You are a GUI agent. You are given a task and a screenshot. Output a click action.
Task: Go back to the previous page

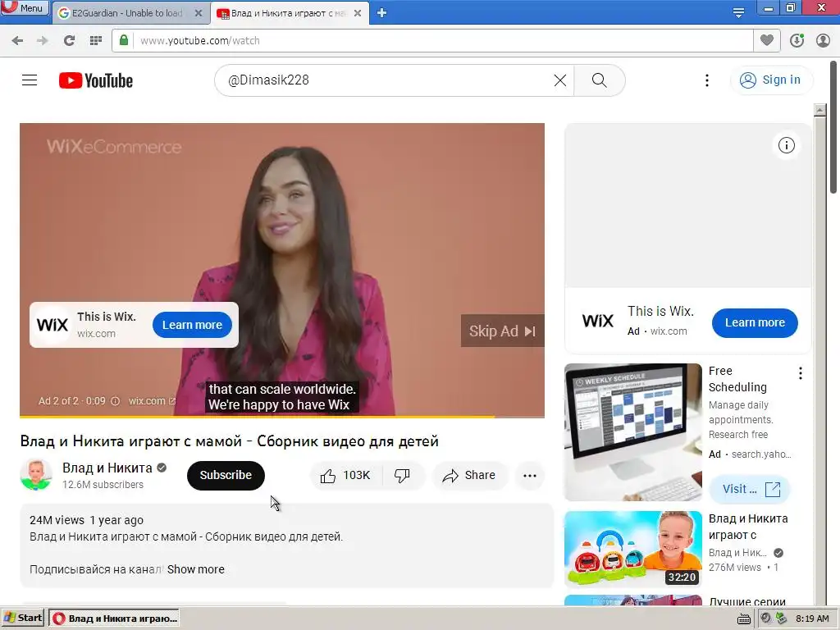coord(18,41)
